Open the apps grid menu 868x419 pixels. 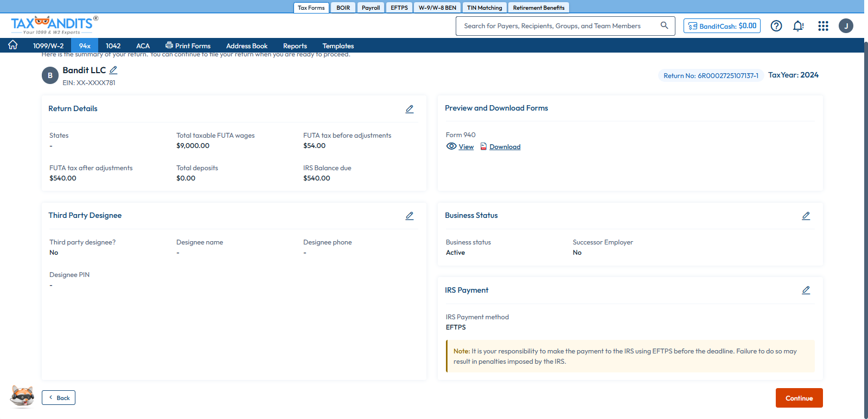click(x=823, y=26)
